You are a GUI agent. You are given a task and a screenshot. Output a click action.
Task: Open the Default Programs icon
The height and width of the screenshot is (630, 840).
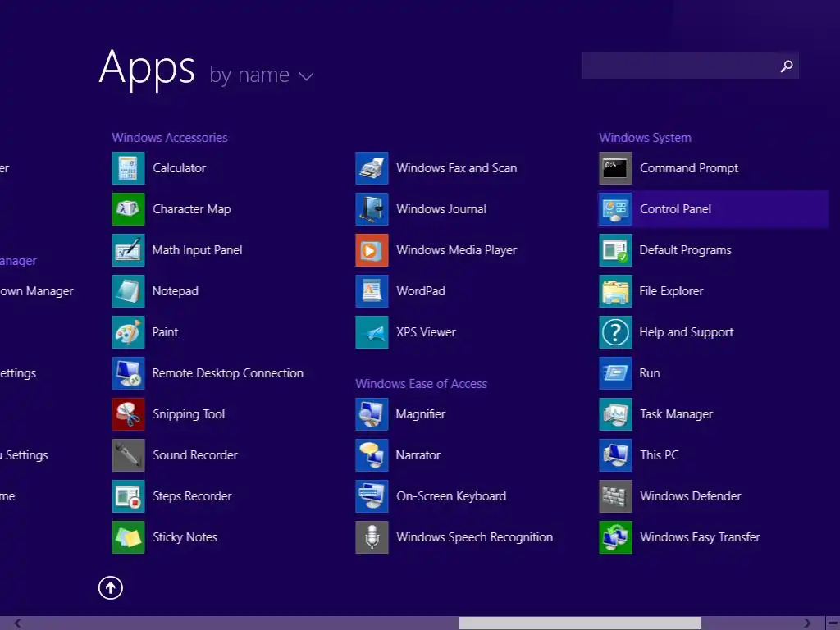(x=615, y=250)
